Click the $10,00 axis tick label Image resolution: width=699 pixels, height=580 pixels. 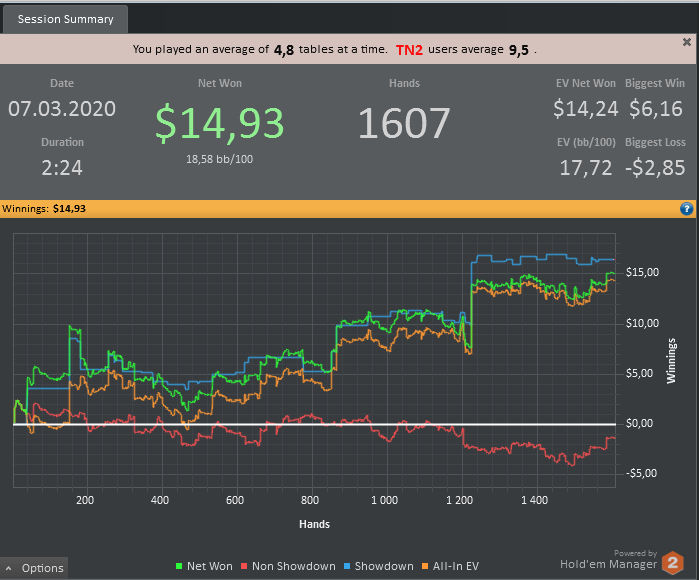(642, 323)
